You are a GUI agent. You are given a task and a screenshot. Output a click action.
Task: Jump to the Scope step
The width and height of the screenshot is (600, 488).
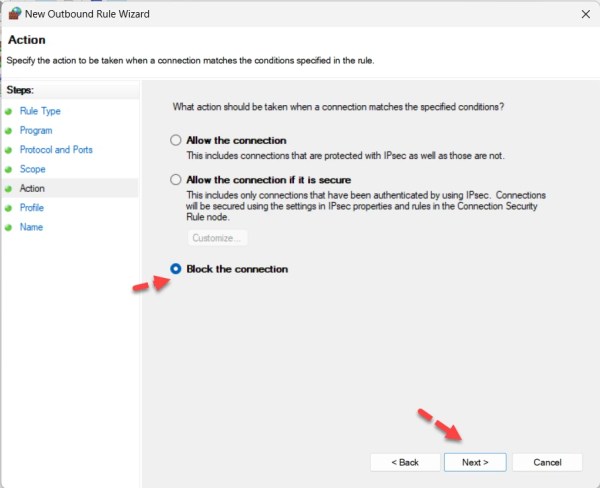pos(34,169)
